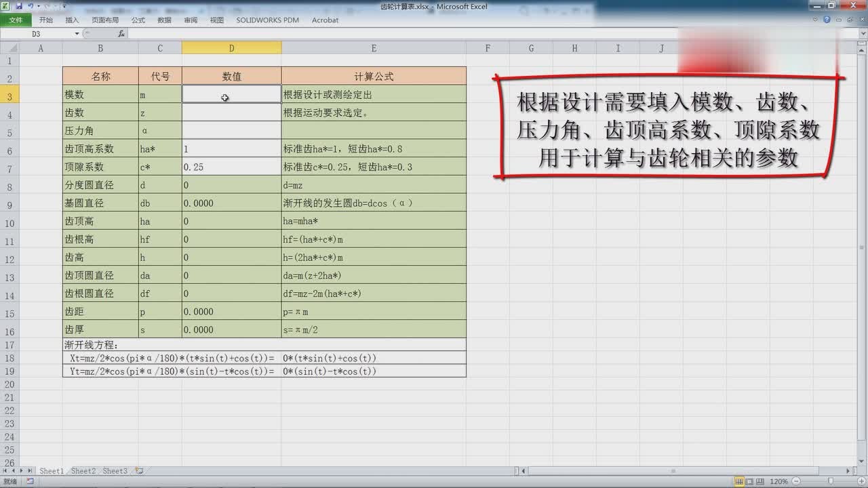Click the Select All corner button
The height and width of the screenshot is (488, 868).
point(9,48)
